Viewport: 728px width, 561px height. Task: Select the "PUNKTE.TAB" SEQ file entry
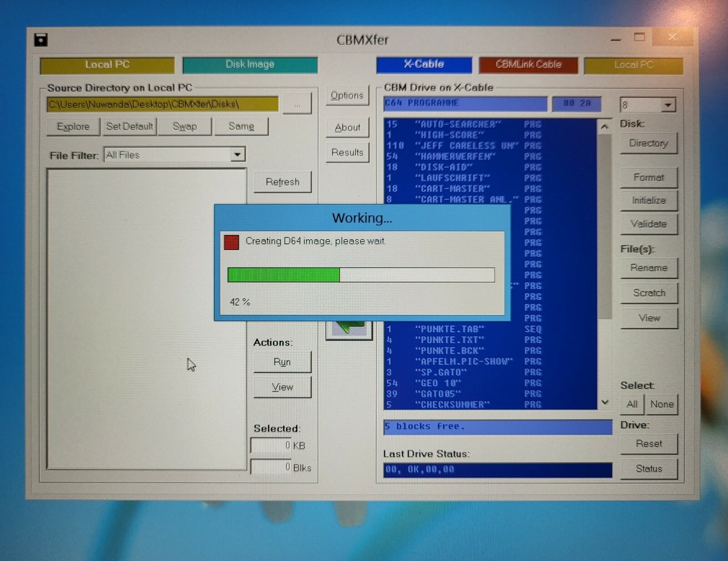(x=490, y=329)
